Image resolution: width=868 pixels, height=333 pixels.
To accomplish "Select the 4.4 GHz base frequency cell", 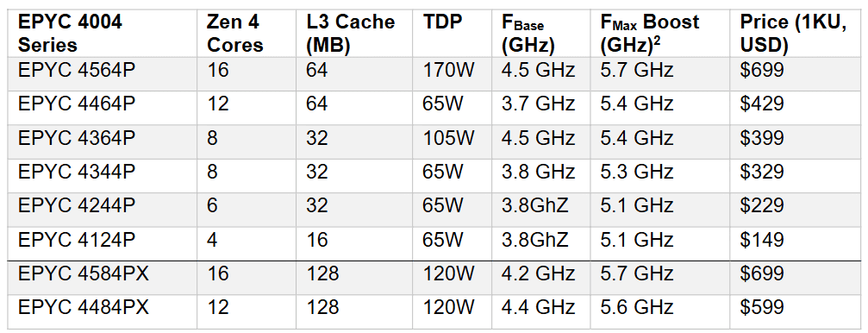I will click(538, 307).
